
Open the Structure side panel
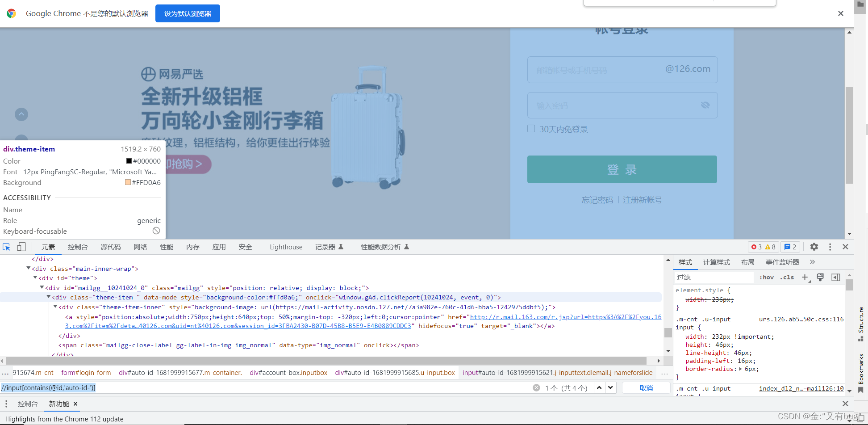point(861,324)
